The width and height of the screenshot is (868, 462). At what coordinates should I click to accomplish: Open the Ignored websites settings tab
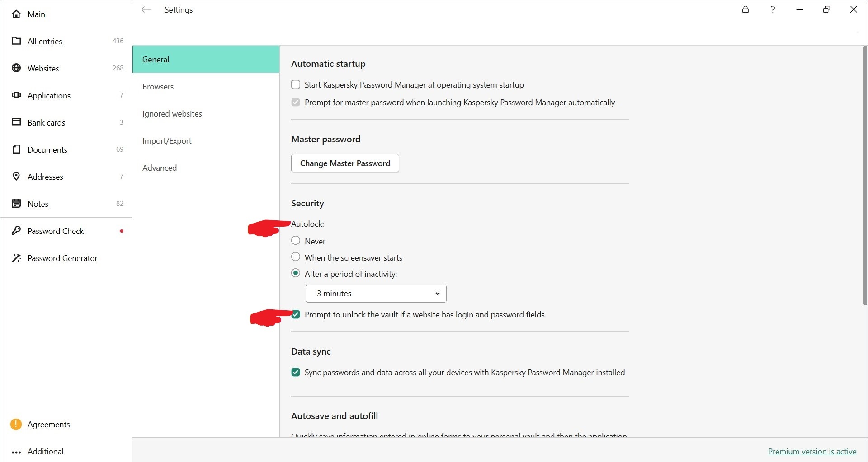click(206, 113)
